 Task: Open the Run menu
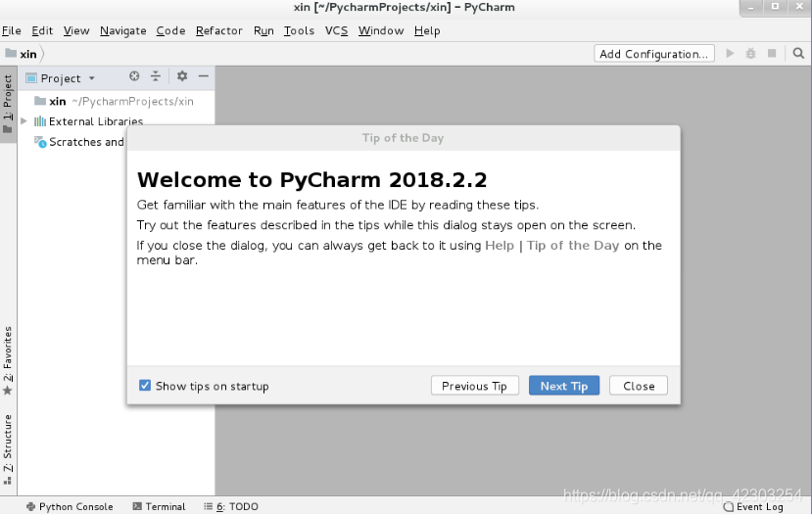(263, 30)
